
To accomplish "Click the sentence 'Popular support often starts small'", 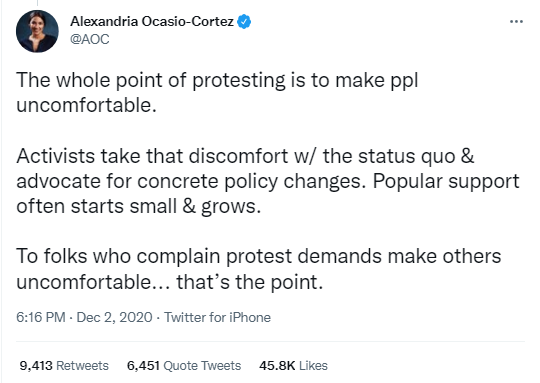I will pos(268,194).
